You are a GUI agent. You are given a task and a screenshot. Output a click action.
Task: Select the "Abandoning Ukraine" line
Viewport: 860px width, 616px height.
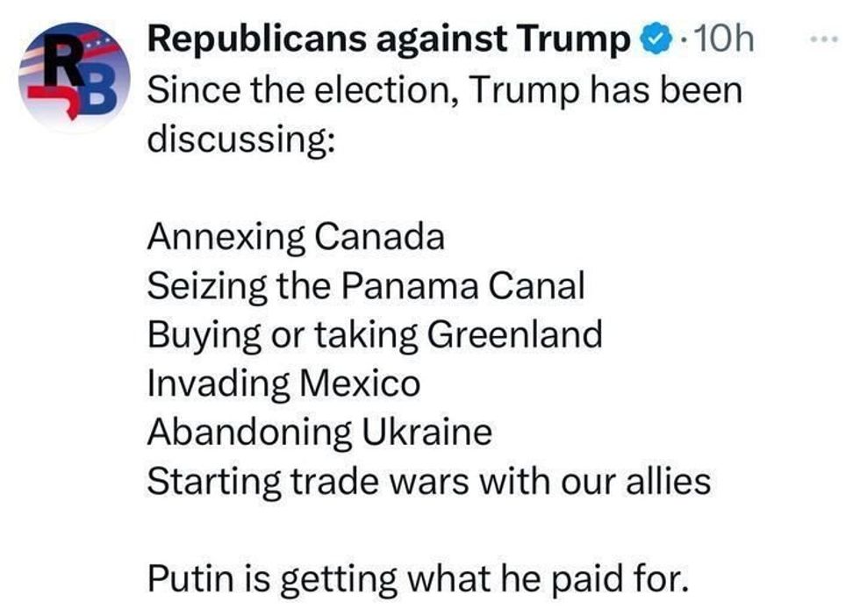pos(319,433)
